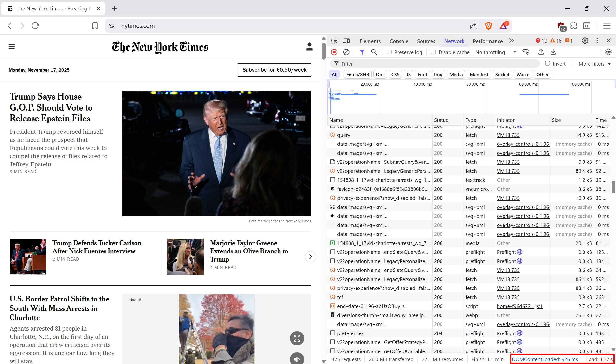Viewport: 616px width, 364px height.
Task: Stop recording network log
Action: [x=334, y=52]
